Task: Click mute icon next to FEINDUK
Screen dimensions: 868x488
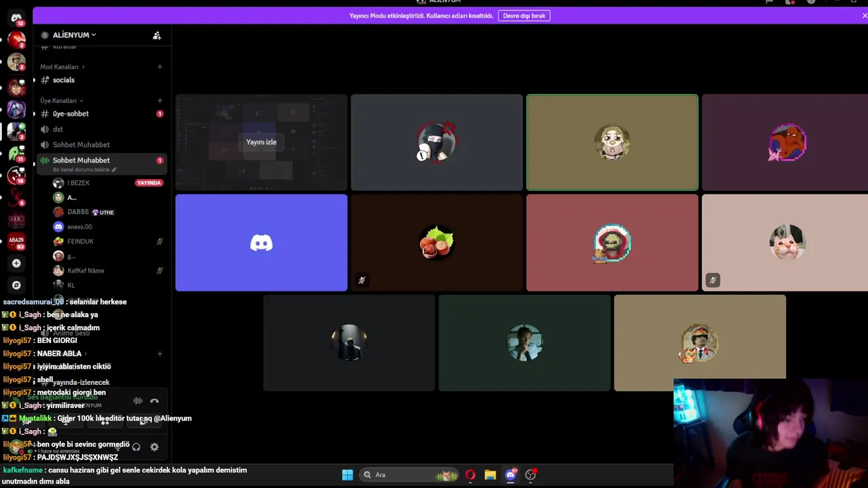Action: 160,241
